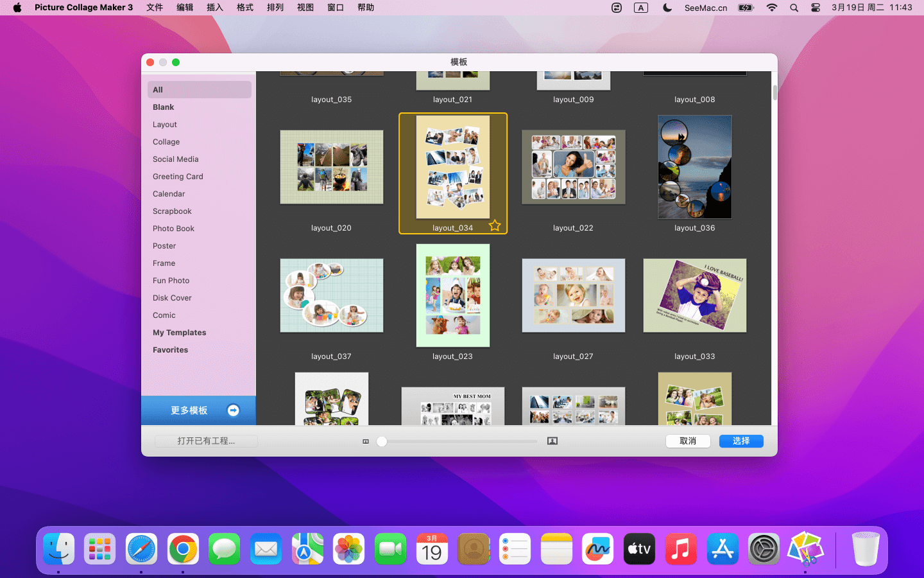Open Apple TV app in the dock
This screenshot has width=924, height=578.
pos(639,549)
